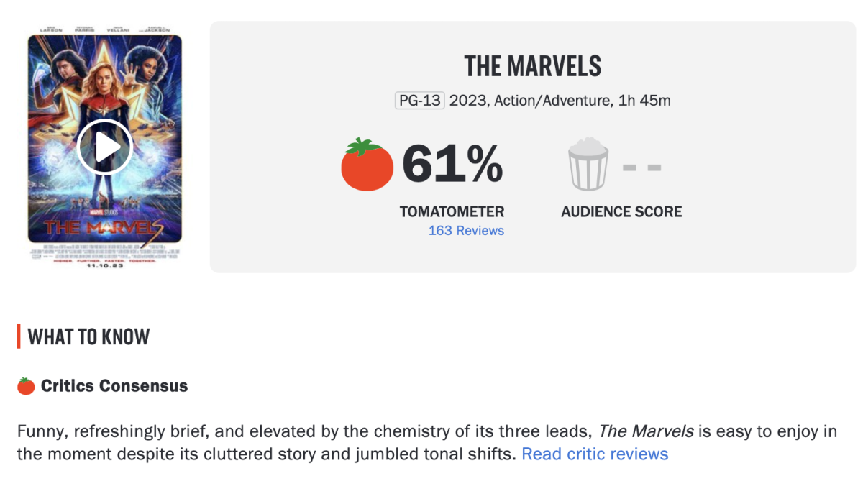
Task: Click the 11.10.23 release date on poster
Action: click(x=104, y=266)
